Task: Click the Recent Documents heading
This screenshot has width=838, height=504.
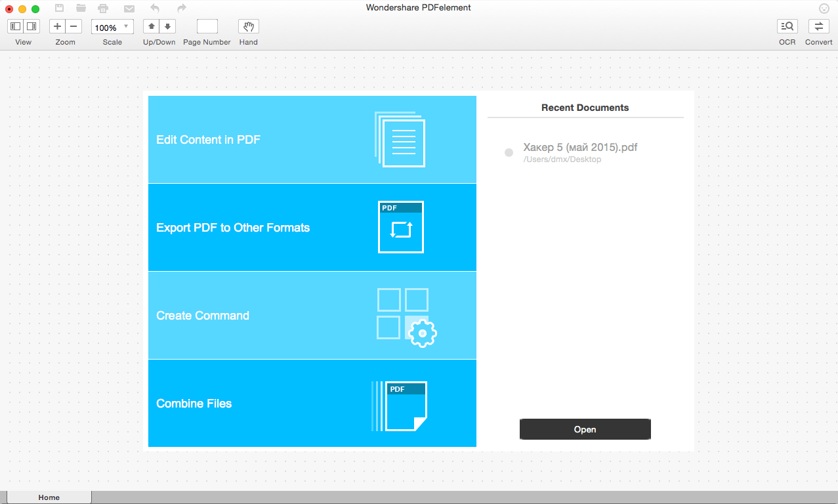Action: click(585, 108)
